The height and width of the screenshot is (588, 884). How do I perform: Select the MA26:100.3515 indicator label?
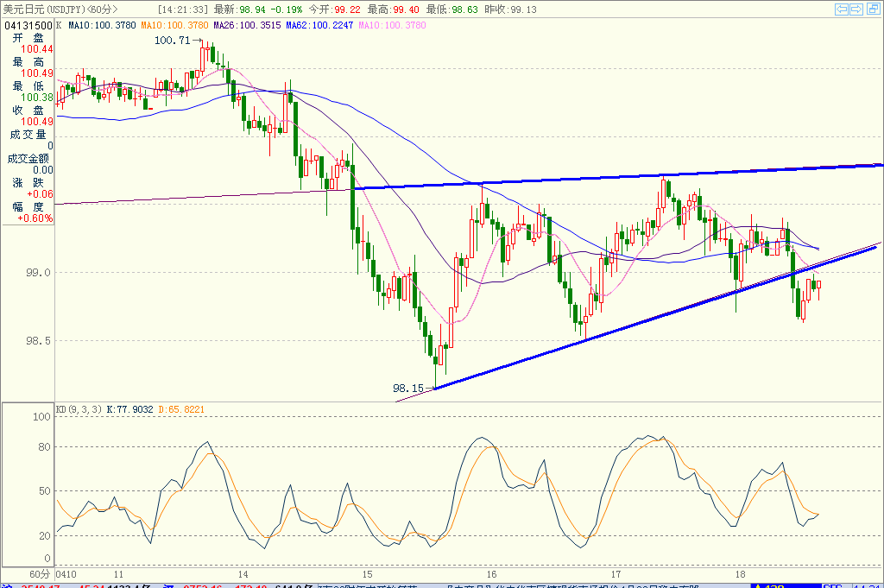(x=247, y=25)
